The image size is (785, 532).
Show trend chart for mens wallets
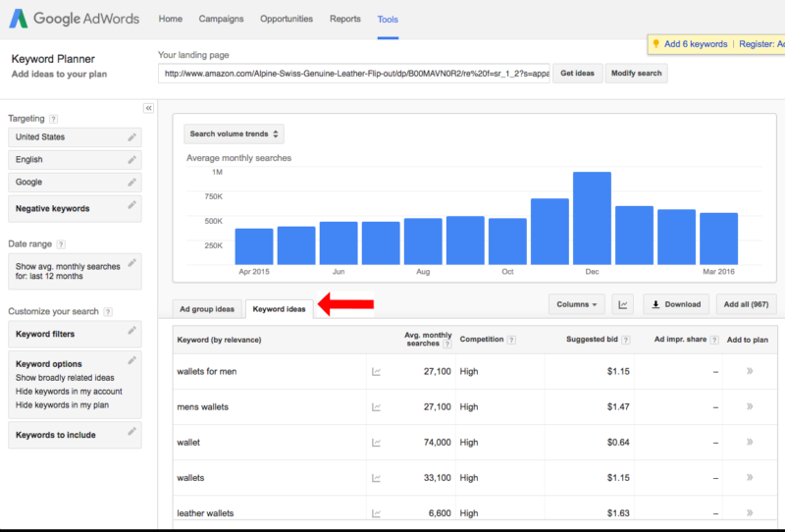coord(376,407)
